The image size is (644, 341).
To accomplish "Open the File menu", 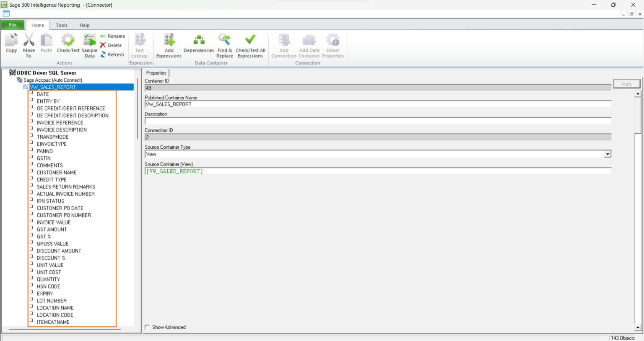I will [12, 25].
